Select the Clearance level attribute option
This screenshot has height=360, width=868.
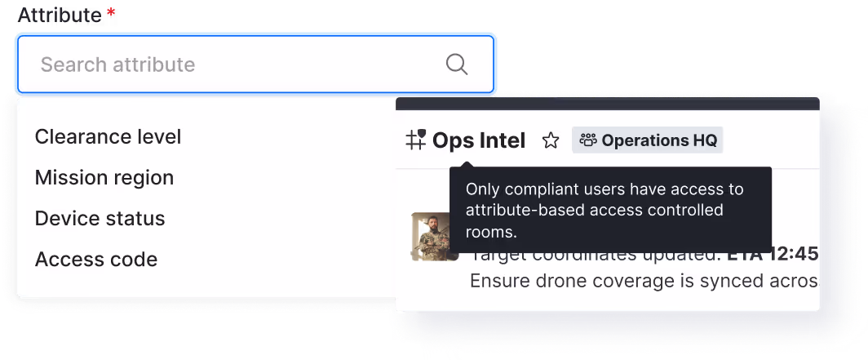108,137
